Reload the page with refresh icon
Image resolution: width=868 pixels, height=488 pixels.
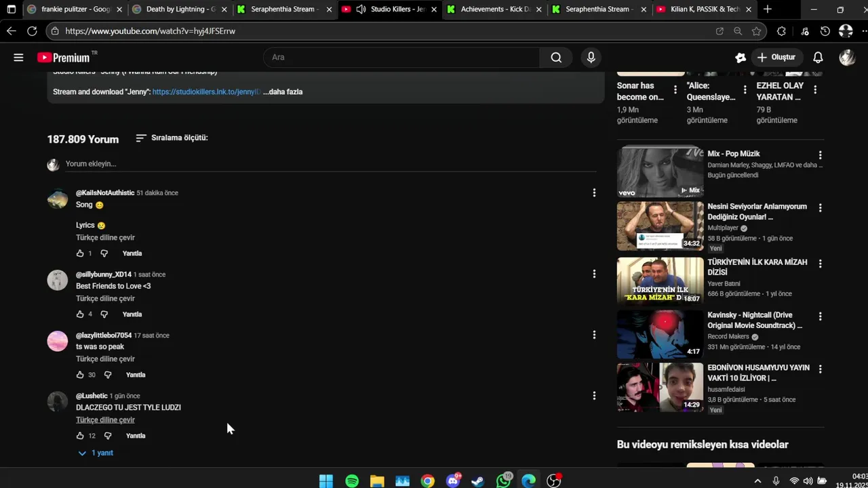click(32, 31)
